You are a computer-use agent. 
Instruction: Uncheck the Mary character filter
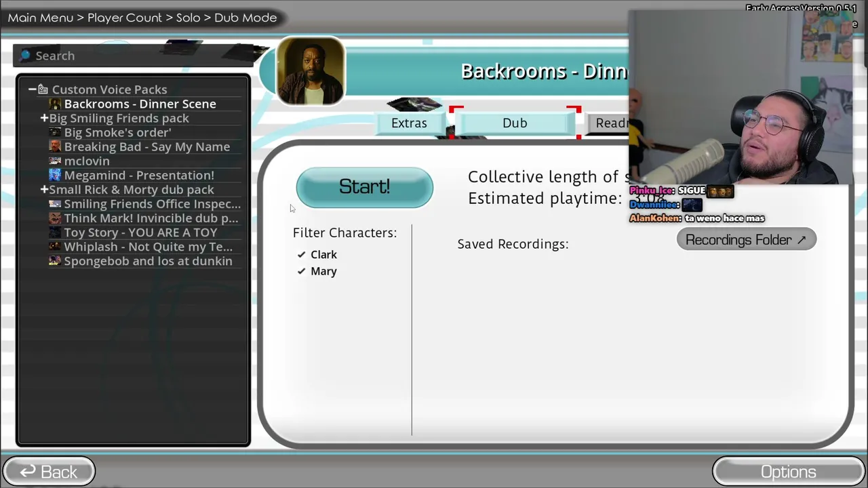click(x=302, y=271)
